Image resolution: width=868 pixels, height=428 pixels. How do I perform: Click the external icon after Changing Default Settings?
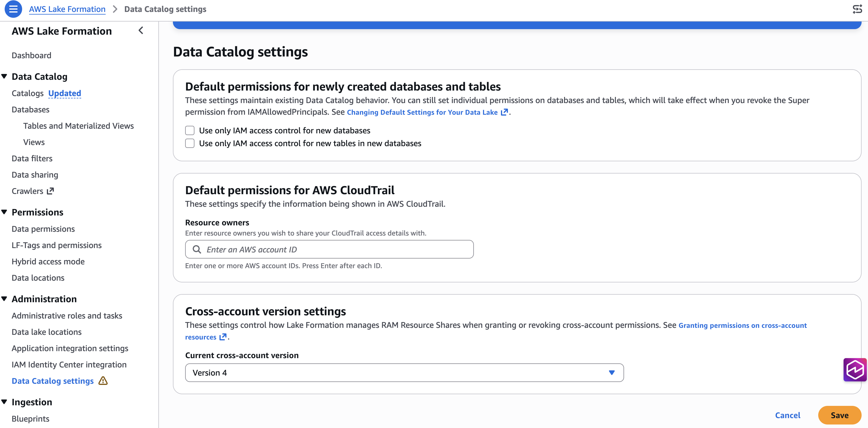tap(504, 112)
